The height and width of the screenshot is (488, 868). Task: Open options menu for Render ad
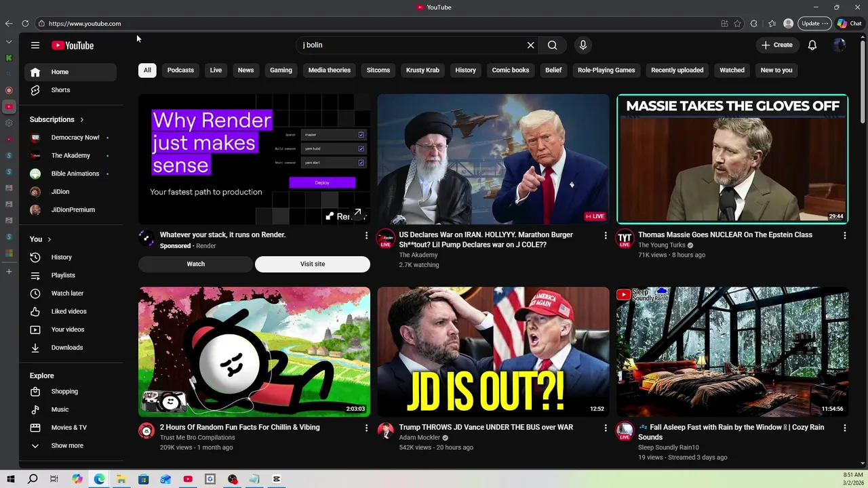click(366, 235)
